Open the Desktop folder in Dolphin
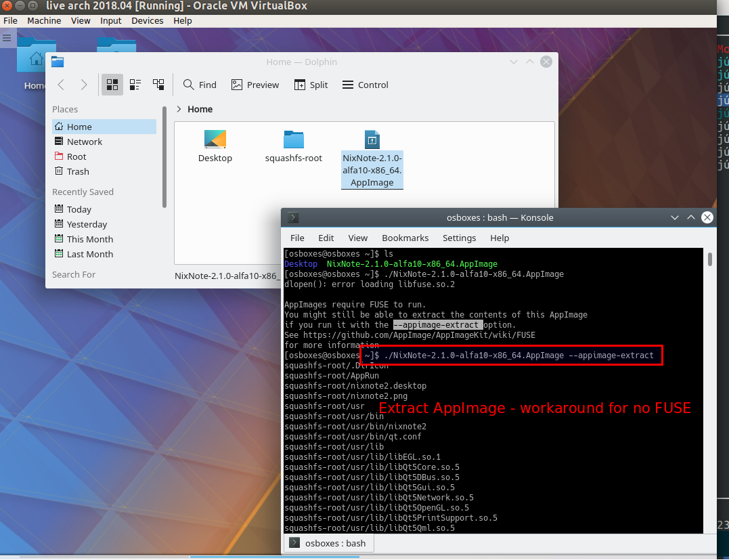This screenshot has height=560, width=729. [x=215, y=140]
